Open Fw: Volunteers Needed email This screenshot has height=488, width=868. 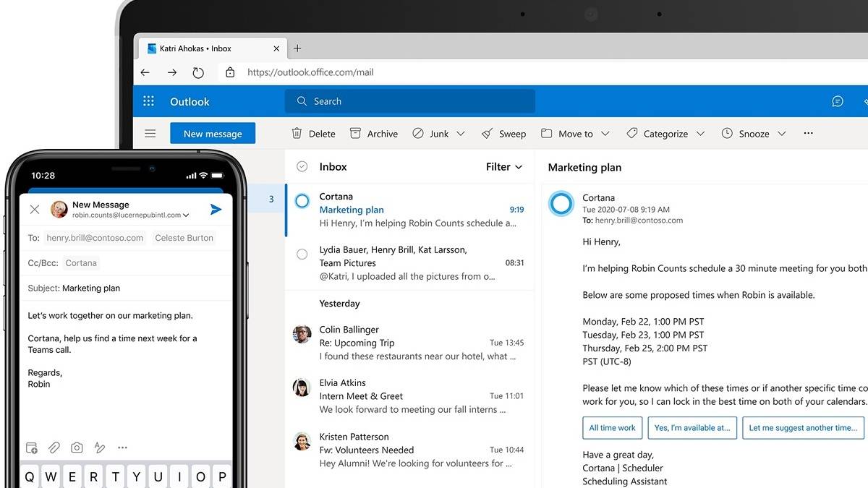click(x=409, y=450)
